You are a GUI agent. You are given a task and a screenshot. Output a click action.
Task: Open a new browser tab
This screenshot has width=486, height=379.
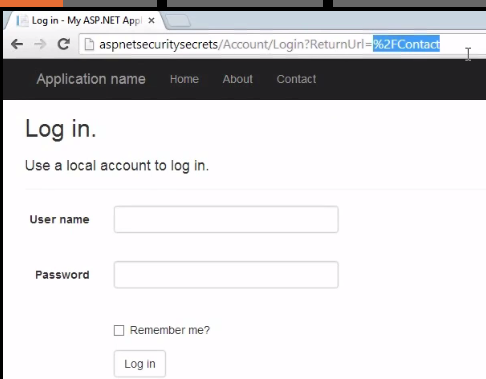[x=178, y=21]
